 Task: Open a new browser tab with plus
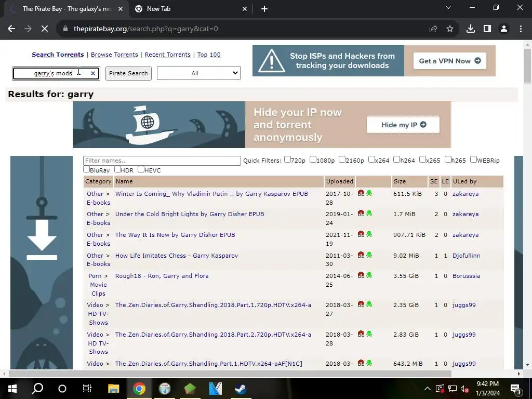coord(264,9)
